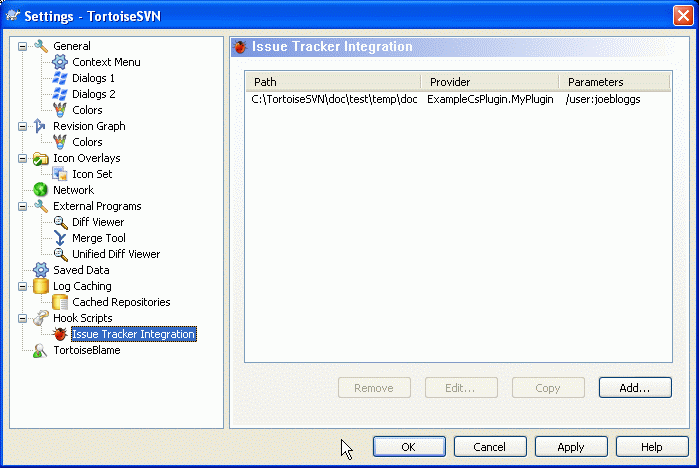The width and height of the screenshot is (699, 468).
Task: Open the Dialogs 2 settings page
Action: 94,94
